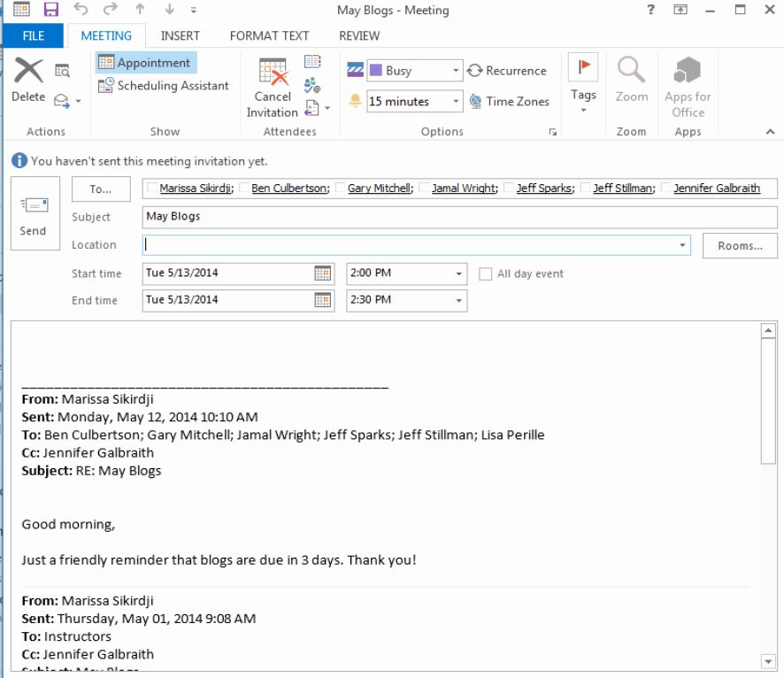
Task: Enable All day event checkbox
Action: 485,274
